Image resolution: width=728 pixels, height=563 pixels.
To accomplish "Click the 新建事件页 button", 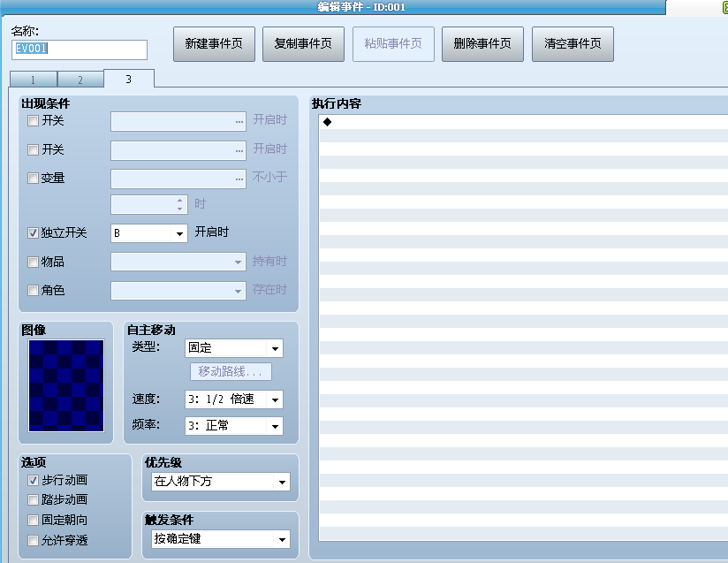I will pos(214,44).
